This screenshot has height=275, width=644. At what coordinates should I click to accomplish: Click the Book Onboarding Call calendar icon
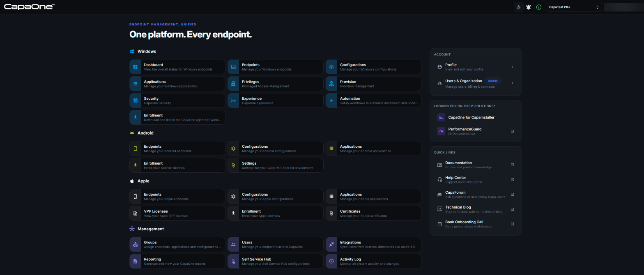[x=439, y=224]
